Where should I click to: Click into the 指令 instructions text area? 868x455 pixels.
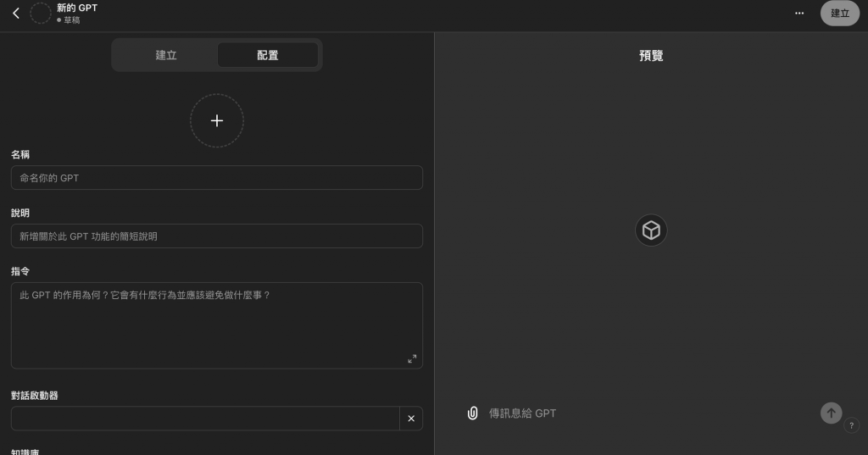click(x=217, y=325)
